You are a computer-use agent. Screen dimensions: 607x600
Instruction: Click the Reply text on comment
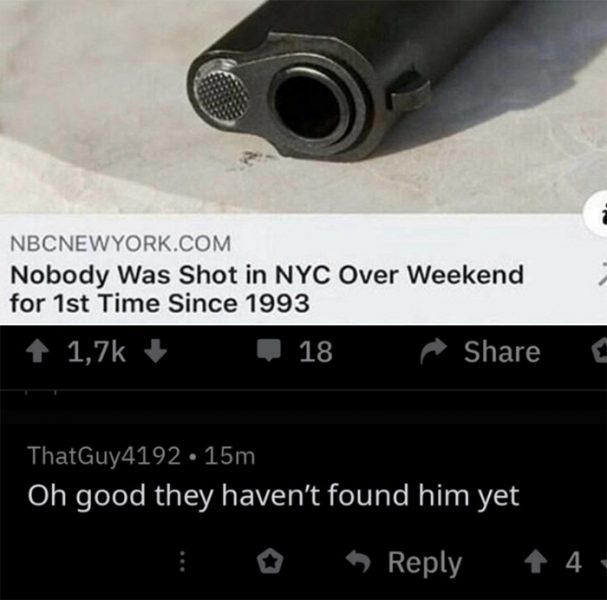(425, 563)
